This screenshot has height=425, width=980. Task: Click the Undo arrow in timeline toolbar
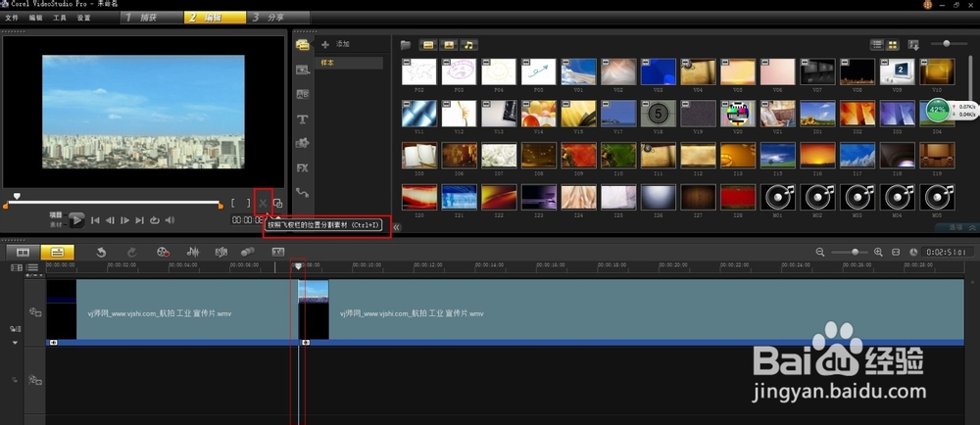[x=101, y=252]
